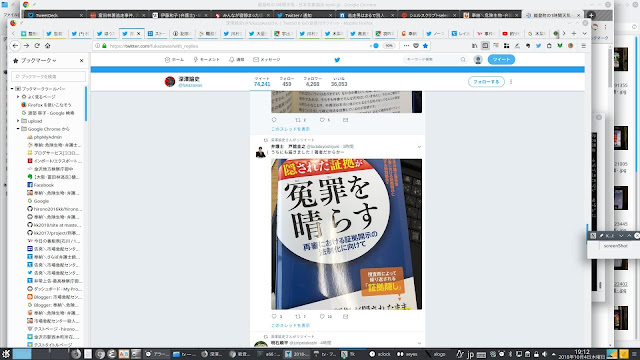
Task: Close the bookmarks sidebar
Action: (82, 60)
